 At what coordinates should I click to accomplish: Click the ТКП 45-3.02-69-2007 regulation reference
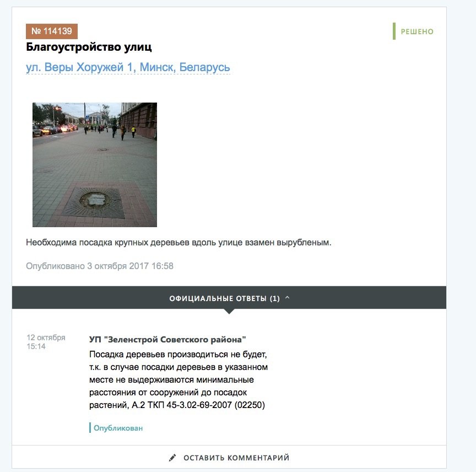click(190, 405)
